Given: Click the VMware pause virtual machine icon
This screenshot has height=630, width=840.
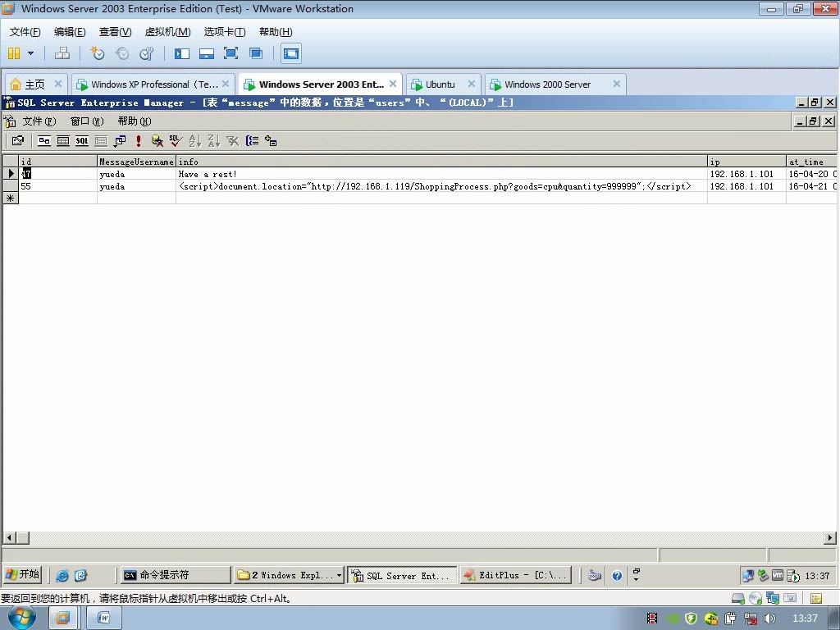Looking at the screenshot, I should click(x=14, y=53).
